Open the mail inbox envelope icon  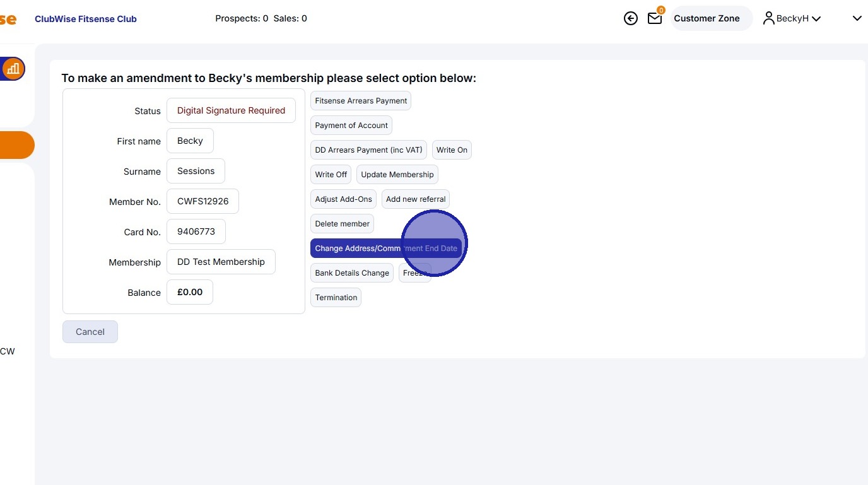654,18
